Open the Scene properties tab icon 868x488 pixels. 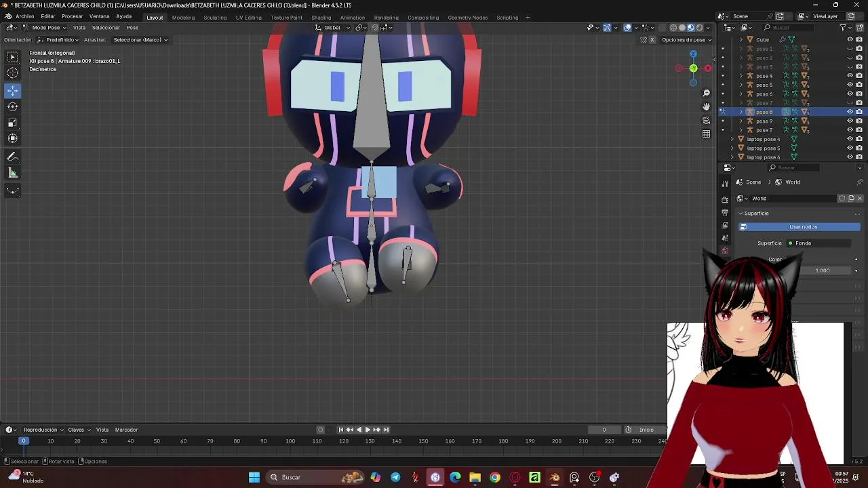(x=725, y=239)
